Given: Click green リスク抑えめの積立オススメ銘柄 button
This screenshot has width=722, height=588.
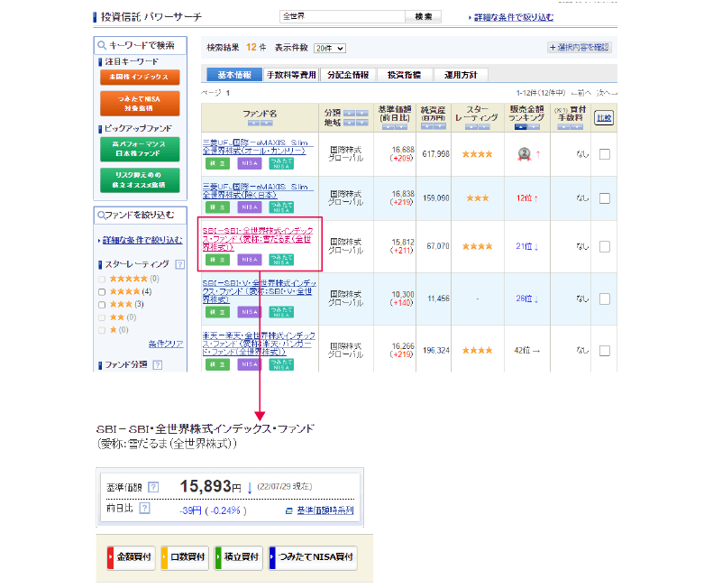Looking at the screenshot, I should coord(140,179).
